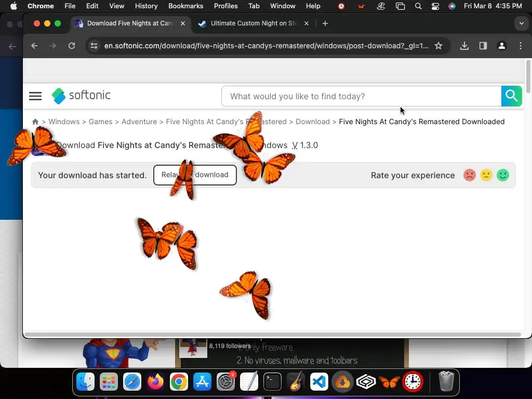Click the Softonic search input field
532x399 pixels.
[362, 96]
